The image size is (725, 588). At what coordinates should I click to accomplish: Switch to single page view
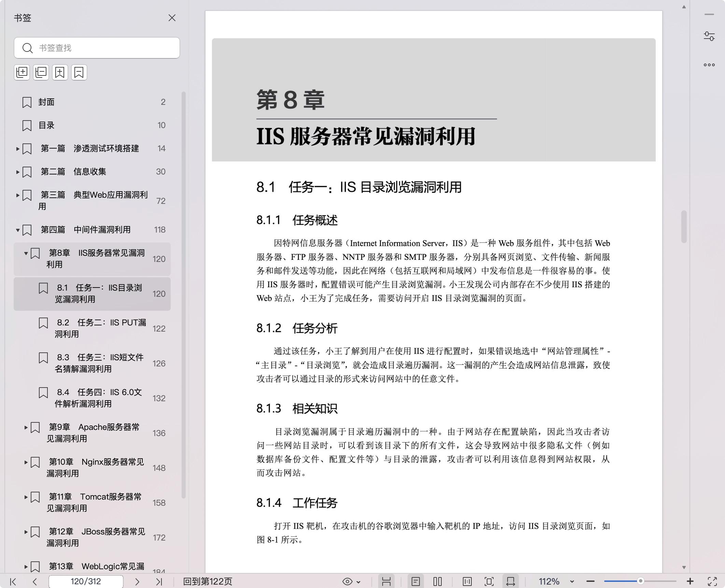click(x=416, y=582)
